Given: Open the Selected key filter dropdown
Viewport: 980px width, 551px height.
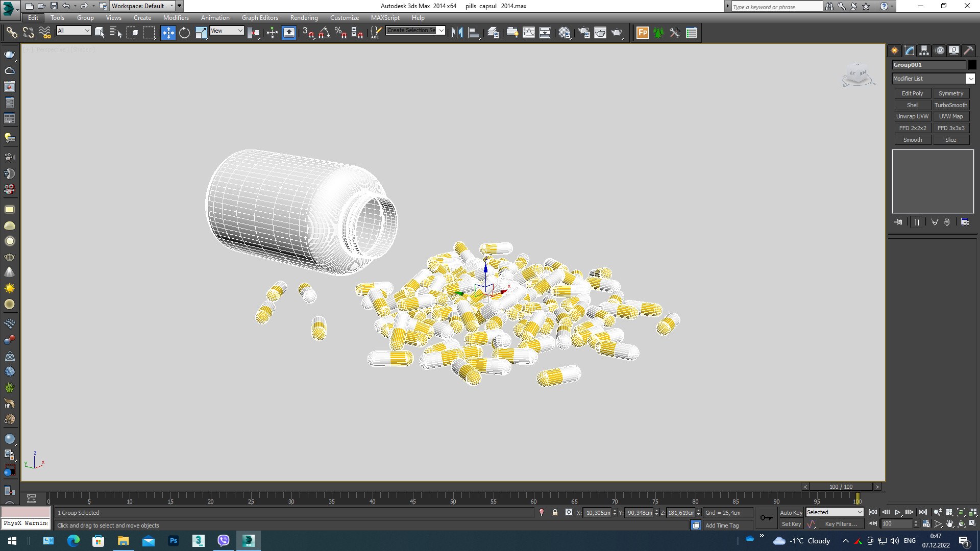Looking at the screenshot, I should [835, 512].
